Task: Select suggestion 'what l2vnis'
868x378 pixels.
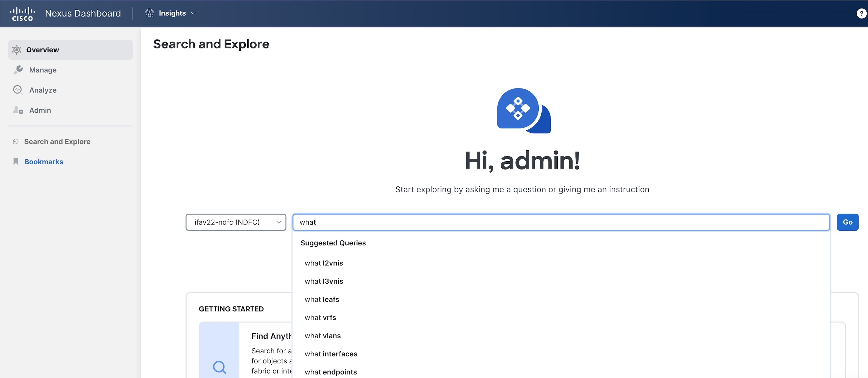Action: pyautogui.click(x=324, y=263)
